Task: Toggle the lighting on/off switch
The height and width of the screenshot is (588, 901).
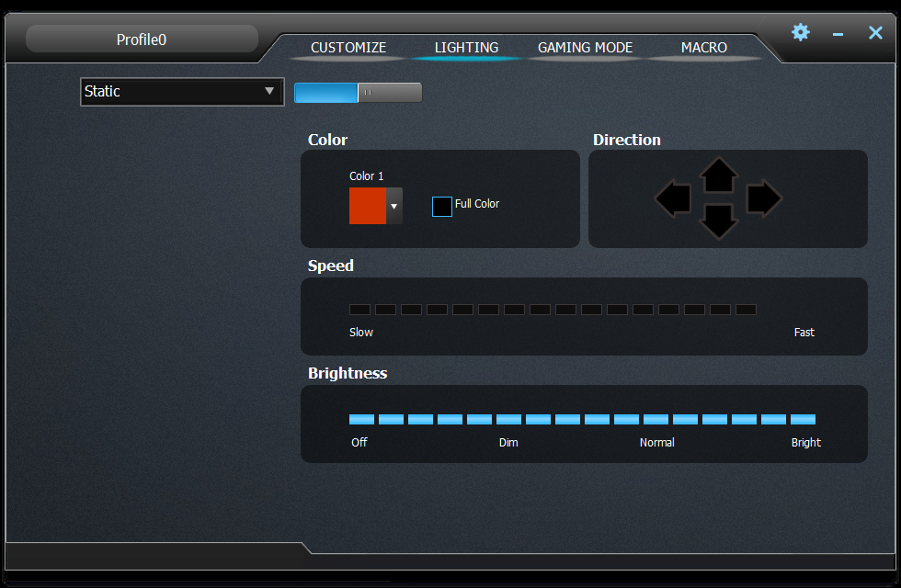Action: coord(358,93)
